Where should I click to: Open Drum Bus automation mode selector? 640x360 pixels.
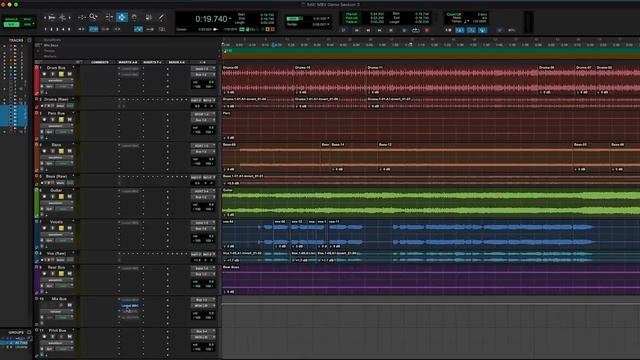coord(64,86)
